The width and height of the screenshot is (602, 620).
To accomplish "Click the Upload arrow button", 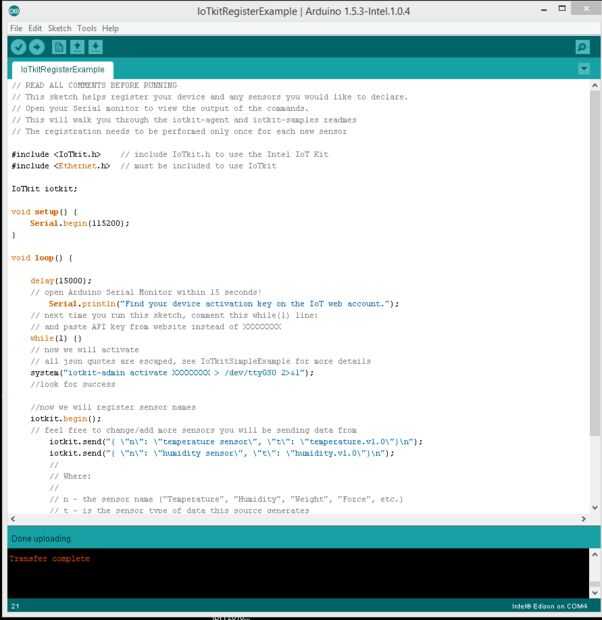I will (36, 47).
